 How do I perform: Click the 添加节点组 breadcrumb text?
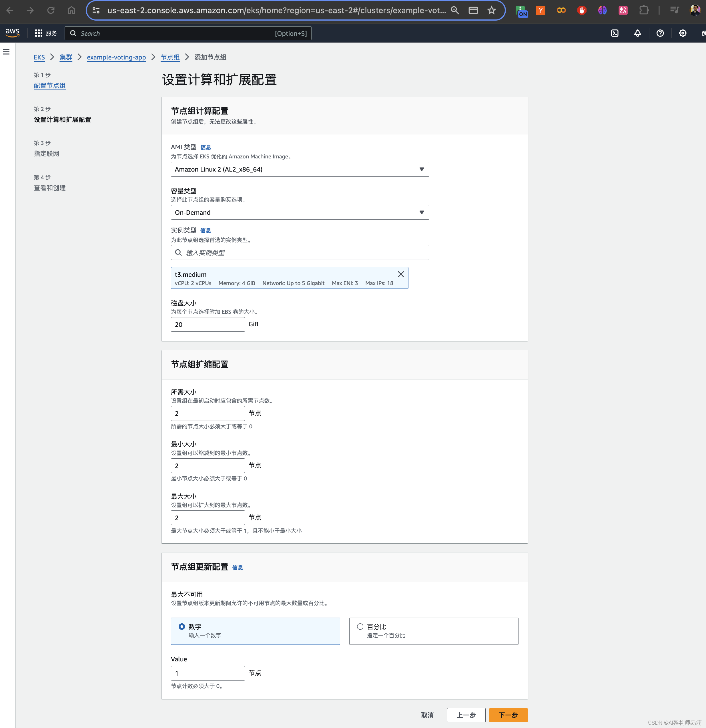[210, 57]
